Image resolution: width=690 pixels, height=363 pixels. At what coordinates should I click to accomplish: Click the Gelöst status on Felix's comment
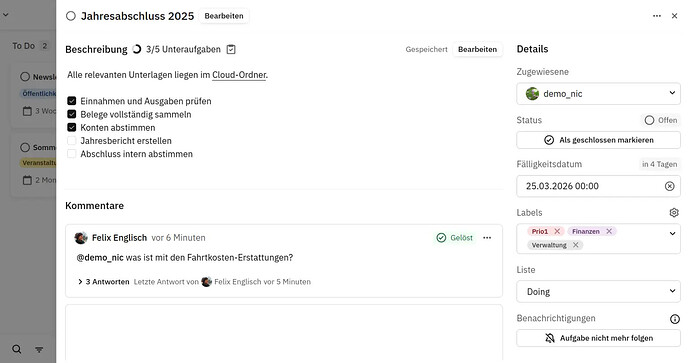455,238
